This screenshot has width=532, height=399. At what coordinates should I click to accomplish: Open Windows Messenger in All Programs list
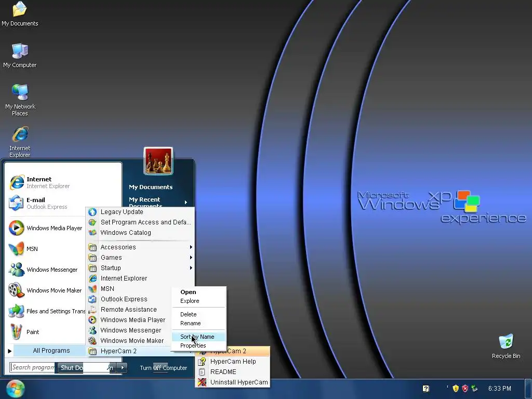pyautogui.click(x=129, y=330)
